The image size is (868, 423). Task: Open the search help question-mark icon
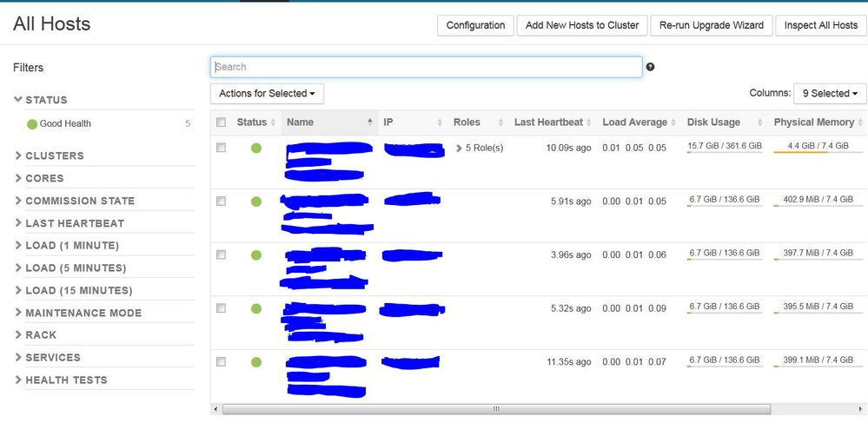pyautogui.click(x=650, y=67)
